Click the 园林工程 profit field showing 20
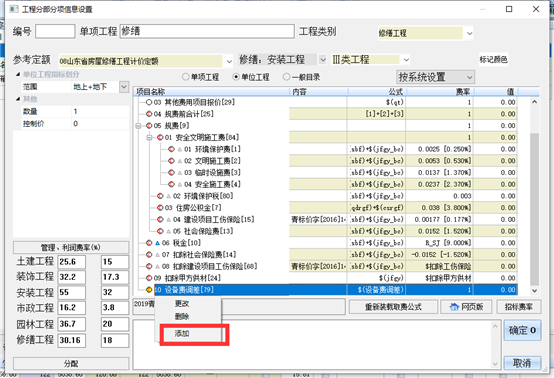The width and height of the screenshot is (554, 378). pos(115,324)
